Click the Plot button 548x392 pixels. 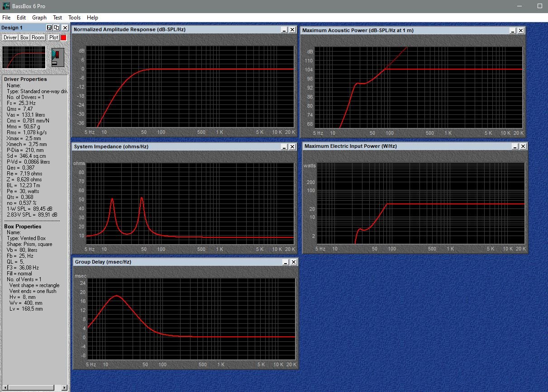coord(54,38)
